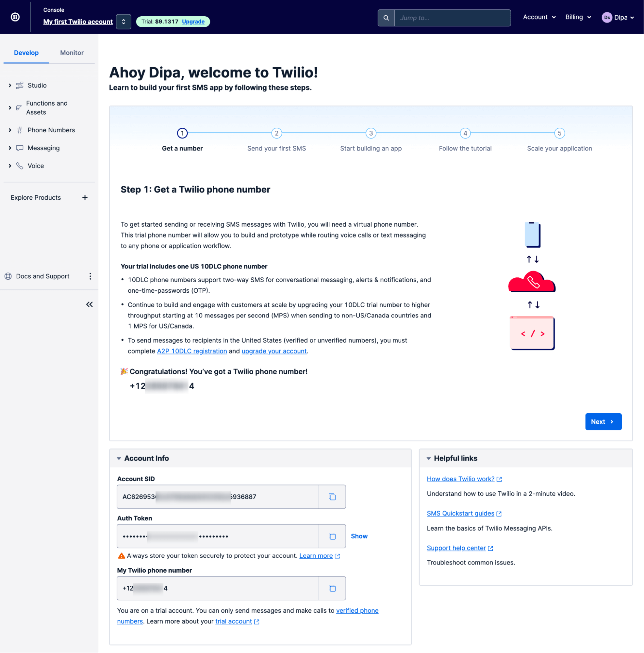This screenshot has width=644, height=653.
Task: Open the Billing dropdown menu
Action: pos(578,17)
